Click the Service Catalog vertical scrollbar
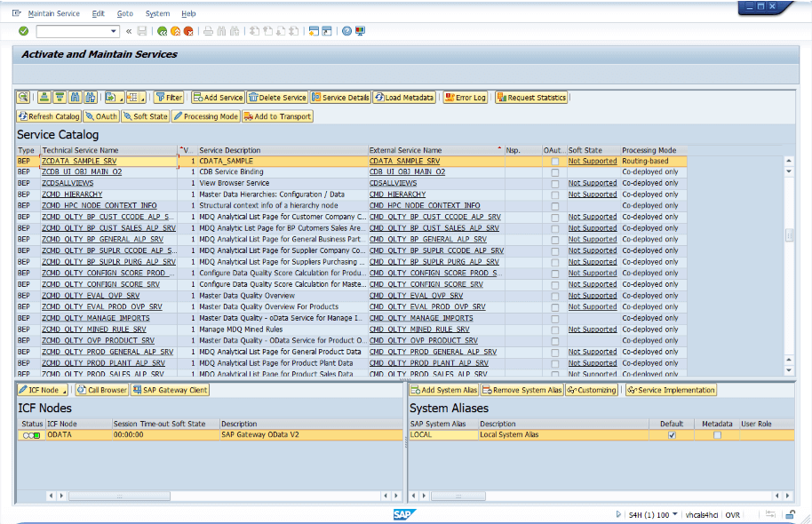The height and width of the screenshot is (524, 812). tap(788, 266)
